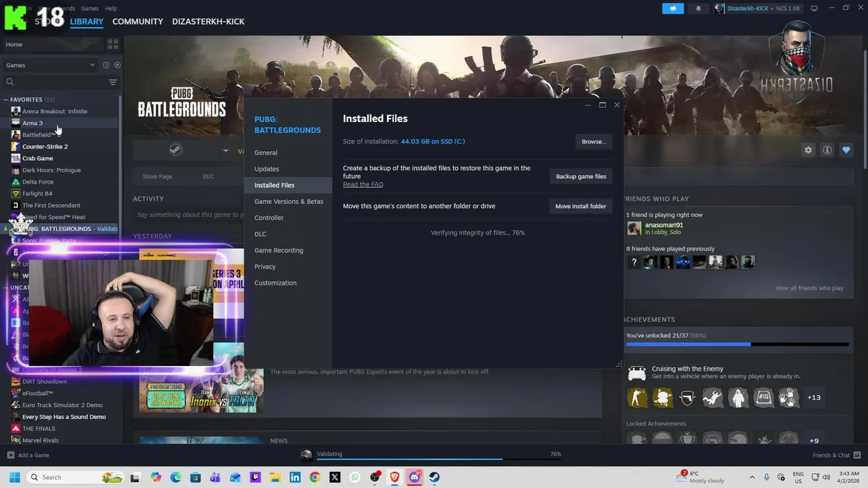The image size is (868, 488).
Task: Select DLC in properties sidebar
Action: pos(288,234)
